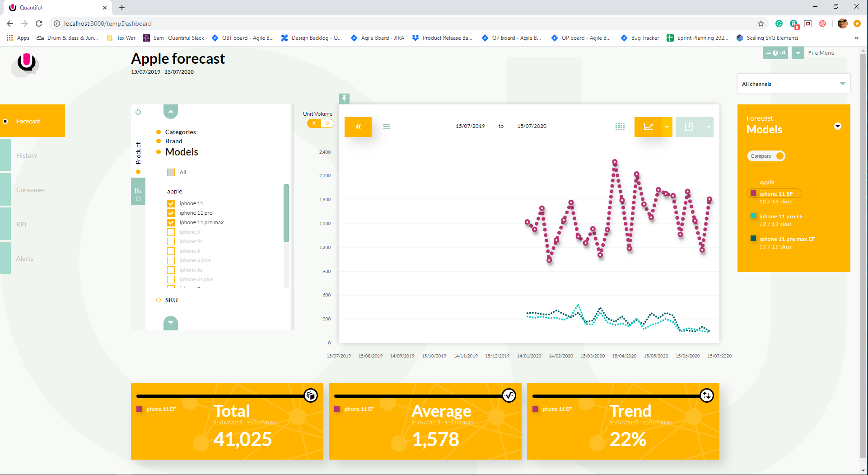This screenshot has width=868, height=475.
Task: Open the File Menu
Action: tap(821, 53)
